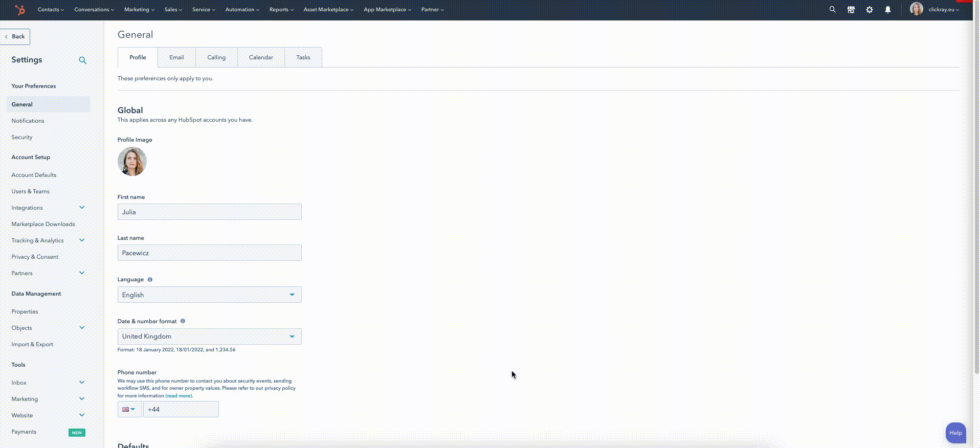980x448 pixels.
Task: Open the marketplace storefront icon
Action: pyautogui.click(x=851, y=10)
